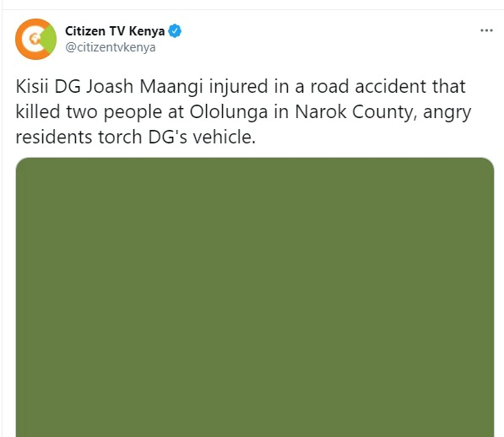Click "Narok County" in the tweet text
Image resolution: width=504 pixels, height=437 pixels.
tap(353, 112)
